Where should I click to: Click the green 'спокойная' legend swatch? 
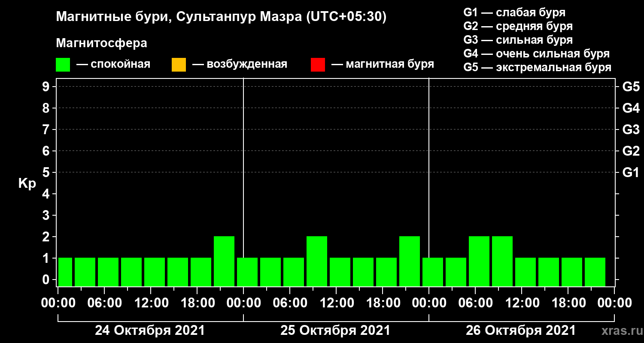pos(63,65)
